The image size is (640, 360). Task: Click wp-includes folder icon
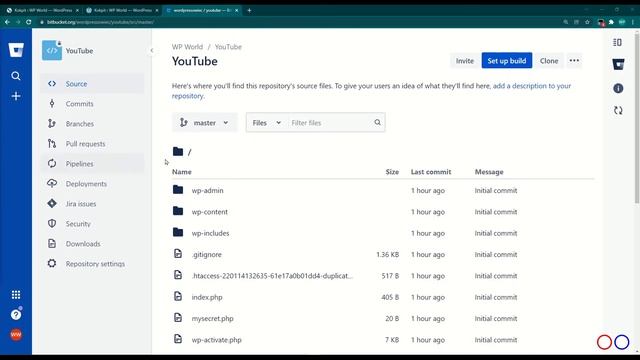click(178, 232)
